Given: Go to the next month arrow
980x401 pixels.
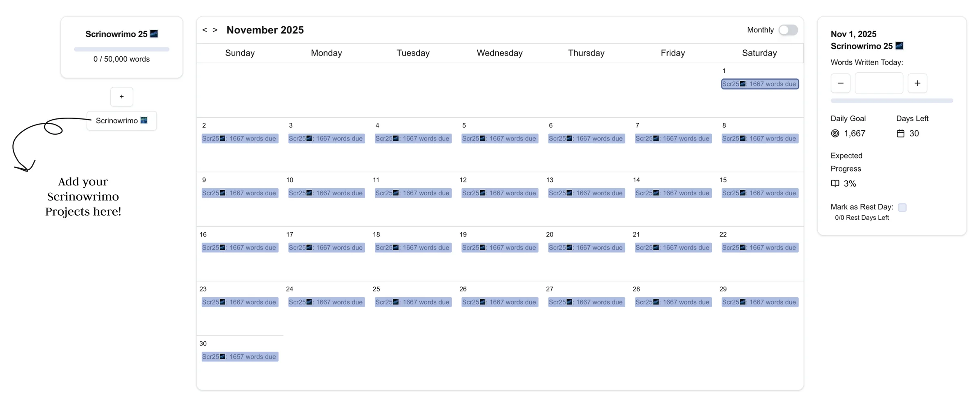Looking at the screenshot, I should coord(215,30).
